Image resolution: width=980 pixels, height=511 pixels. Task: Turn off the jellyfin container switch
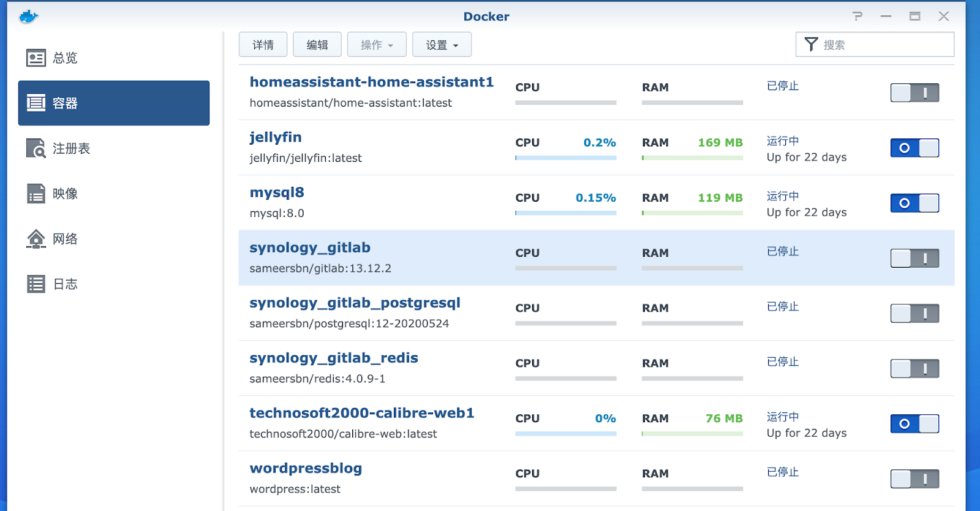914,148
